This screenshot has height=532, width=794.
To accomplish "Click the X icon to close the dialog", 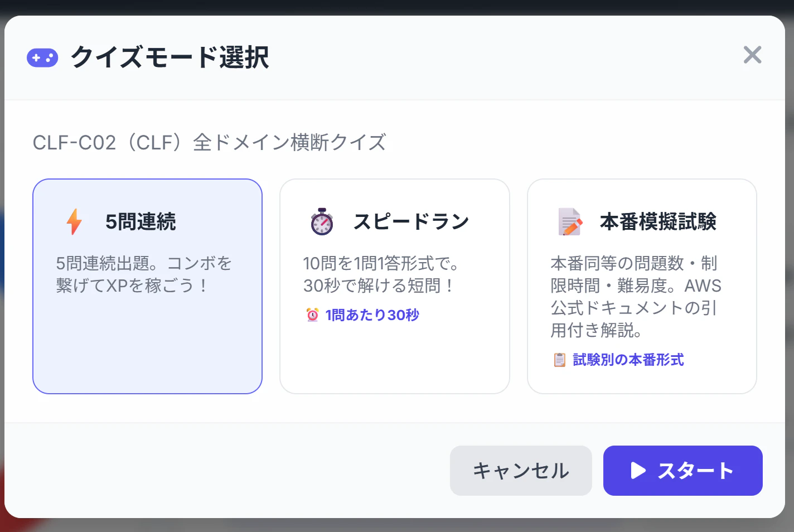I will point(752,55).
